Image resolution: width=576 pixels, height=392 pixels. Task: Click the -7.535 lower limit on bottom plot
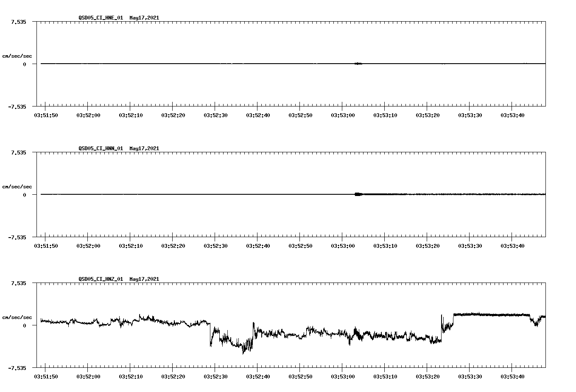click(x=18, y=368)
